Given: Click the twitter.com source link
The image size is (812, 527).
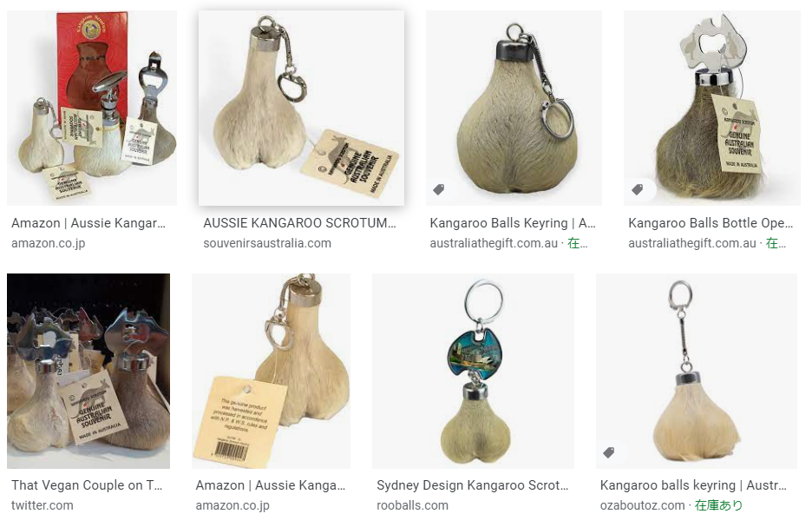Looking at the screenshot, I should click(43, 505).
